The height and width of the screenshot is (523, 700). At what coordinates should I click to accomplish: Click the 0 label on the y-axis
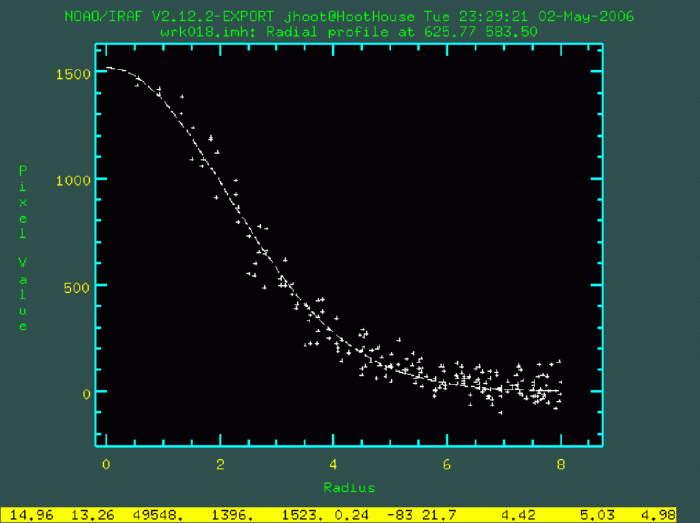[87, 394]
